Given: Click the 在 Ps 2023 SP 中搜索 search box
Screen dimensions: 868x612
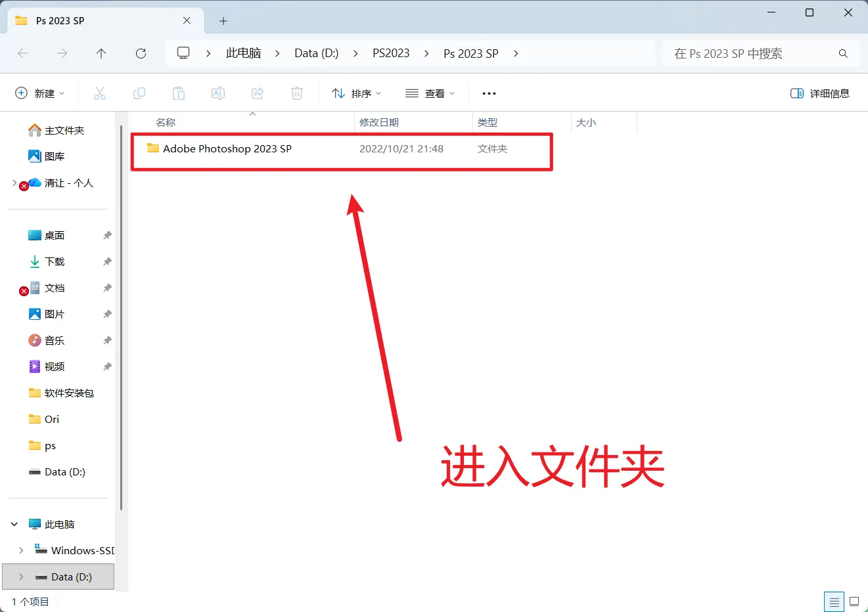Looking at the screenshot, I should [761, 54].
